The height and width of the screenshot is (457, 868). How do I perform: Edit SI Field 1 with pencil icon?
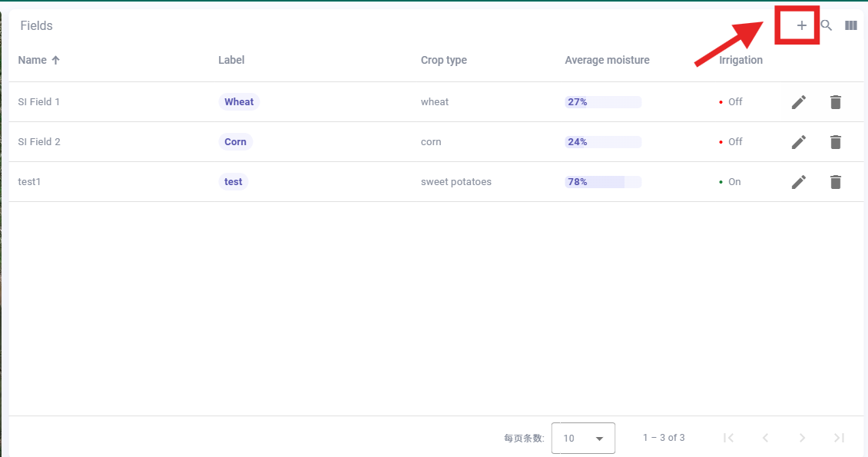[799, 102]
